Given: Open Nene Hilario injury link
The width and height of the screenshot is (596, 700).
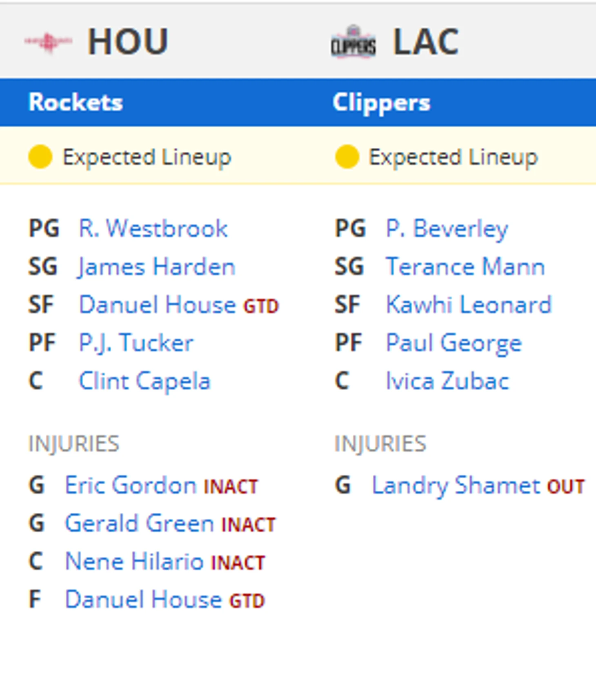Looking at the screenshot, I should tap(134, 561).
